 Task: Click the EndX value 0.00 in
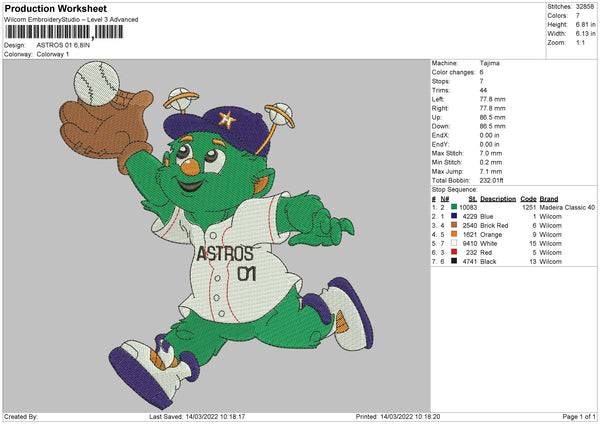click(x=489, y=135)
